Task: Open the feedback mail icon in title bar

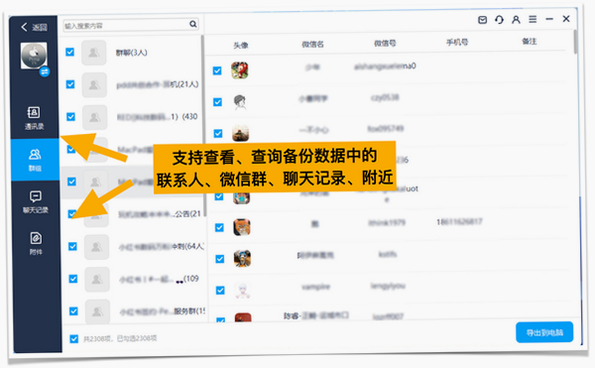Action: 482,20
